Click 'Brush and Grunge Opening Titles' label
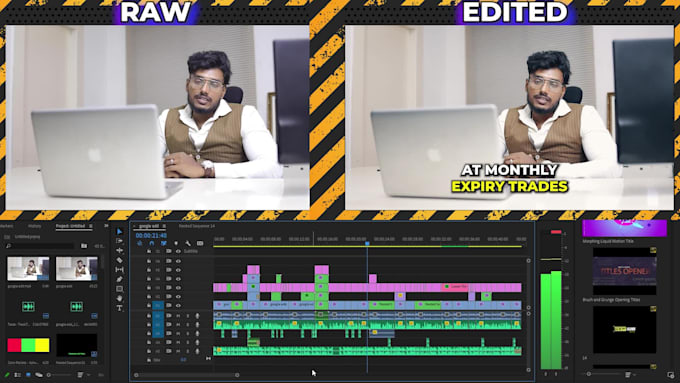 pos(611,300)
